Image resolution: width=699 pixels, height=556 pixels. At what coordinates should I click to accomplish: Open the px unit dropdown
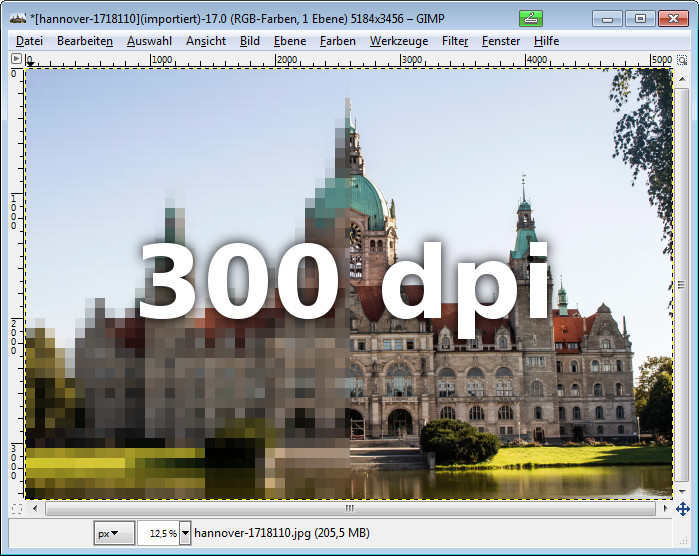(114, 534)
